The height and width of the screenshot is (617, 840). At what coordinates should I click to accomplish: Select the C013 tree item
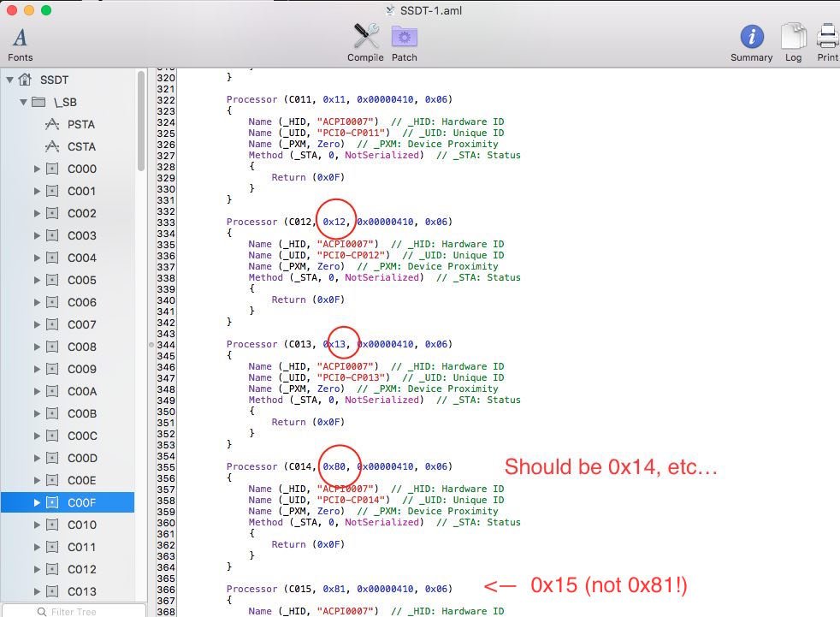68,591
